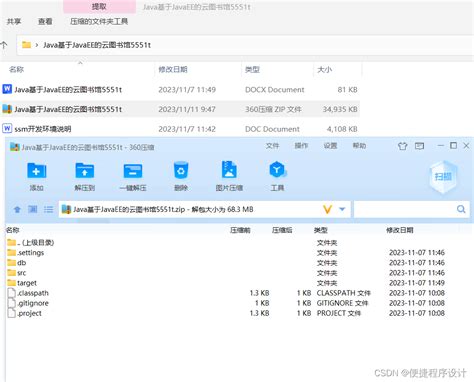The height and width of the screenshot is (382, 474).
Task: Sort archive by 压缩后 column header
Action: click(x=282, y=230)
